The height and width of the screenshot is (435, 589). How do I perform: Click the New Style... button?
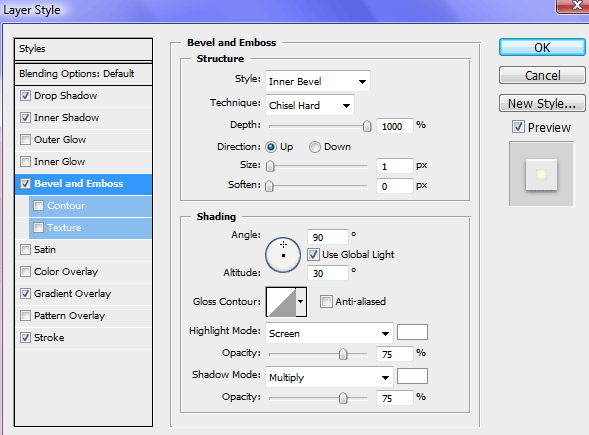[542, 103]
